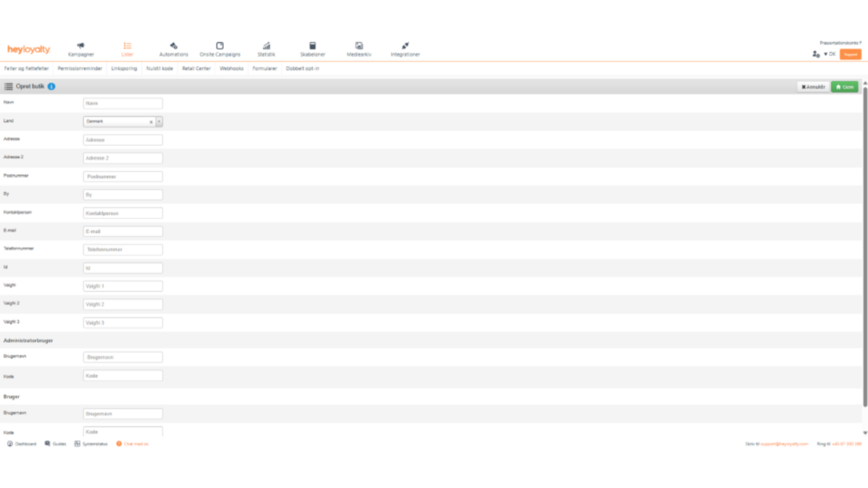Open the Mediearkiv image icon

(x=359, y=46)
